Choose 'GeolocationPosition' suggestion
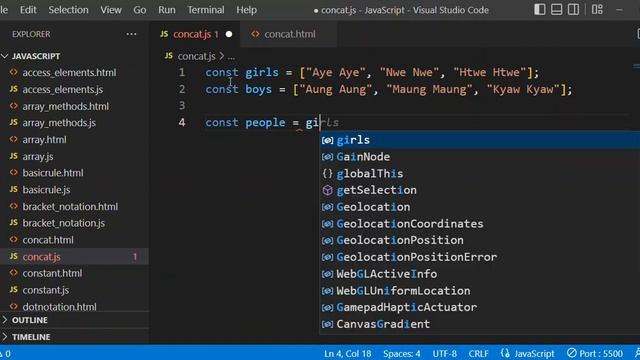The image size is (640, 360). 480,240
